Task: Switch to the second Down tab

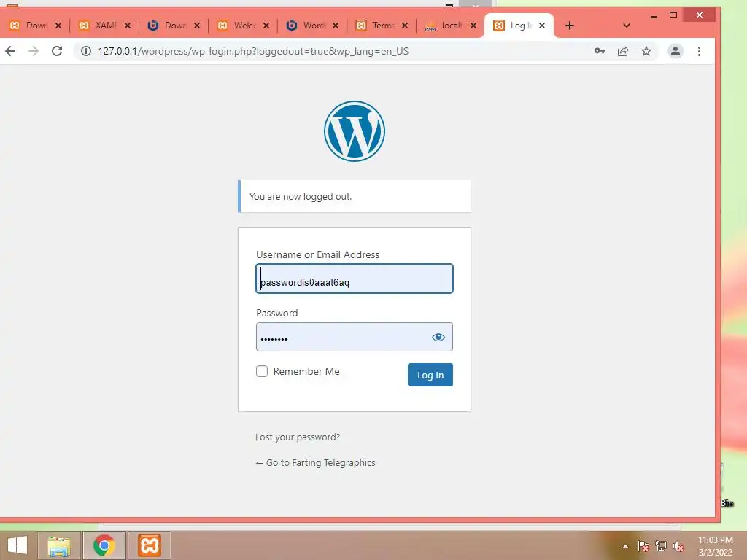Action: click(169, 26)
